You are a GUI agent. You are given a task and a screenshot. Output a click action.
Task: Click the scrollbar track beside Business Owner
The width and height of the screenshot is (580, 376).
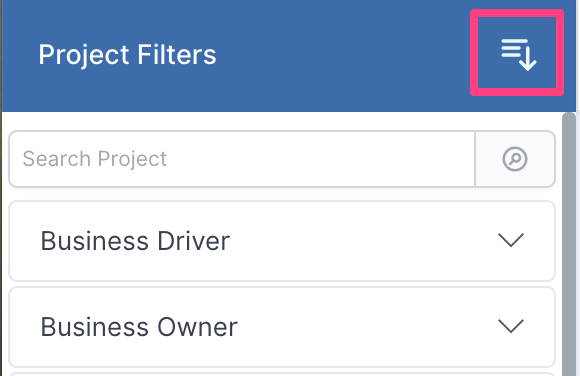click(569, 327)
